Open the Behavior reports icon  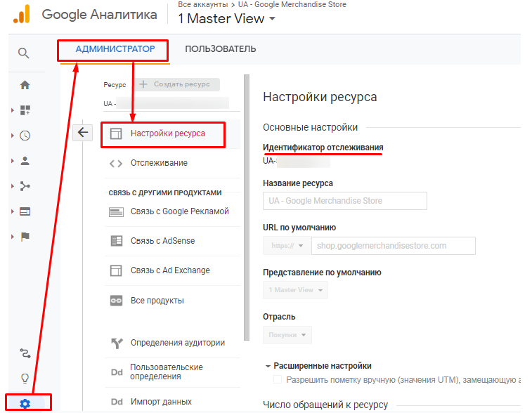[25, 211]
